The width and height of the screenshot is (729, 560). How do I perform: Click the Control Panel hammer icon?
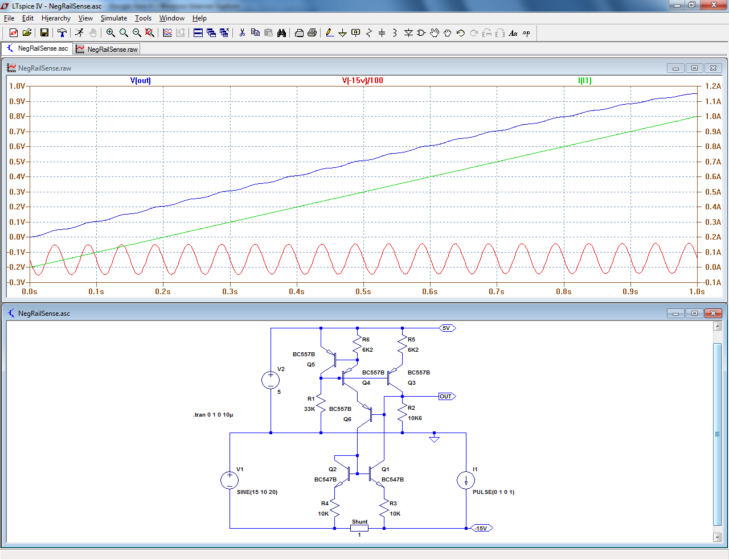coord(62,33)
